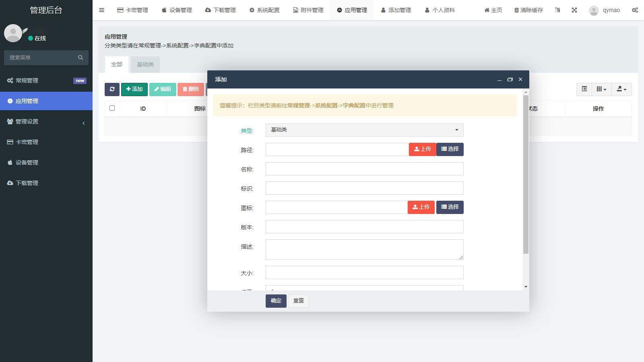
Task: Switch to the 基础类 tab
Action: [145, 64]
